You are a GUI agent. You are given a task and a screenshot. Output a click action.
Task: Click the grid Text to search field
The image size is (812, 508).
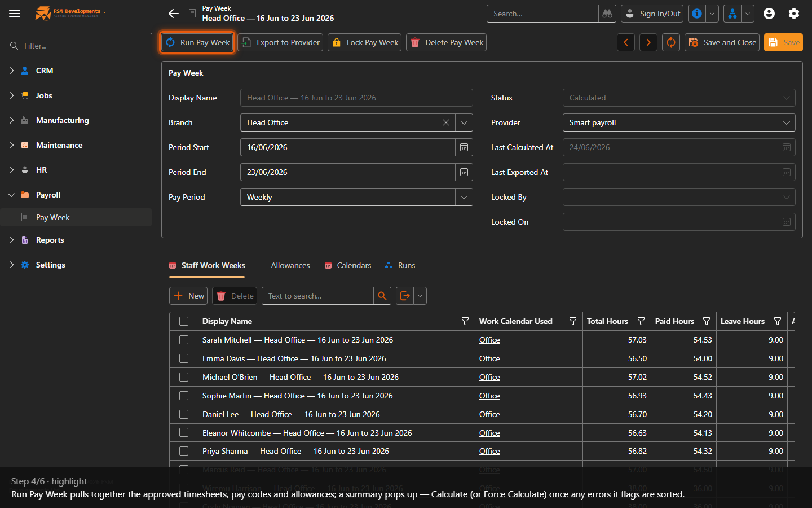click(x=317, y=296)
